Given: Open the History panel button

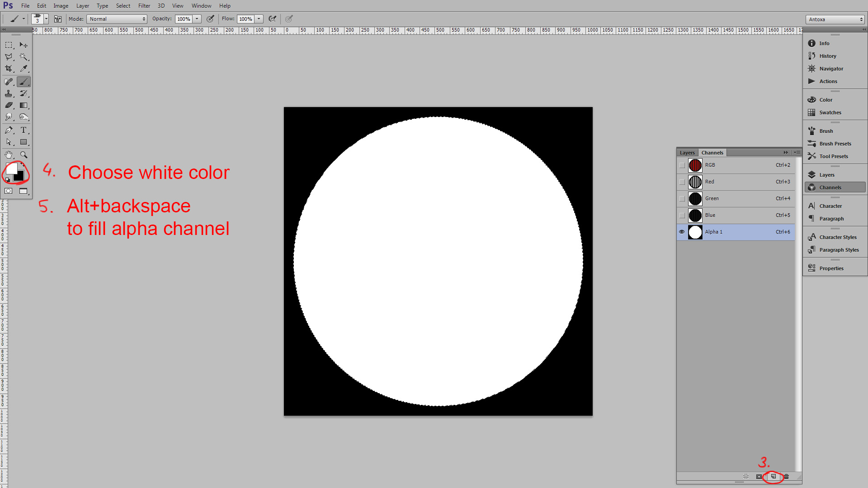Looking at the screenshot, I should tap(827, 56).
